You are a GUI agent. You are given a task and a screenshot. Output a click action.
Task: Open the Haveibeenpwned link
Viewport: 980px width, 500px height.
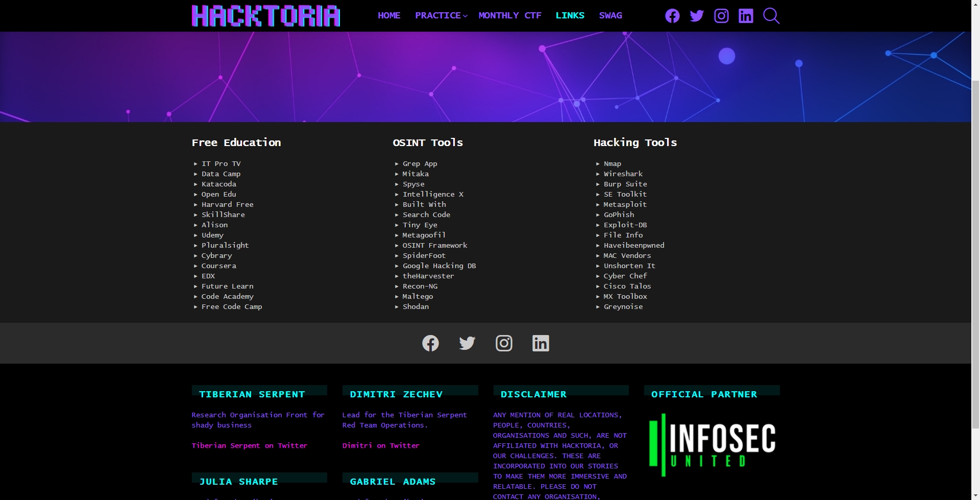(x=634, y=245)
